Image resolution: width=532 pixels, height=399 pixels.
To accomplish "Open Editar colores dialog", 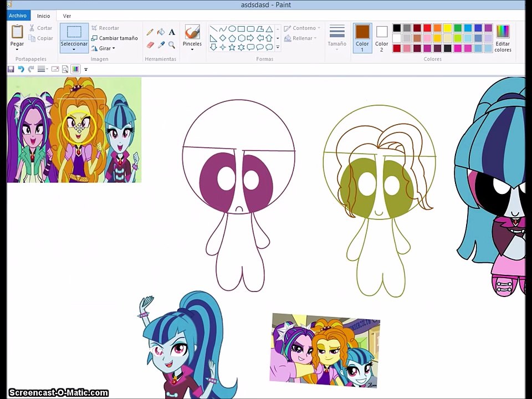I will tap(503, 38).
